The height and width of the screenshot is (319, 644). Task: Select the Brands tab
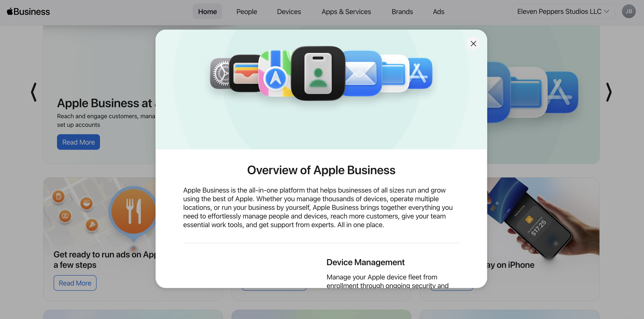pyautogui.click(x=402, y=11)
